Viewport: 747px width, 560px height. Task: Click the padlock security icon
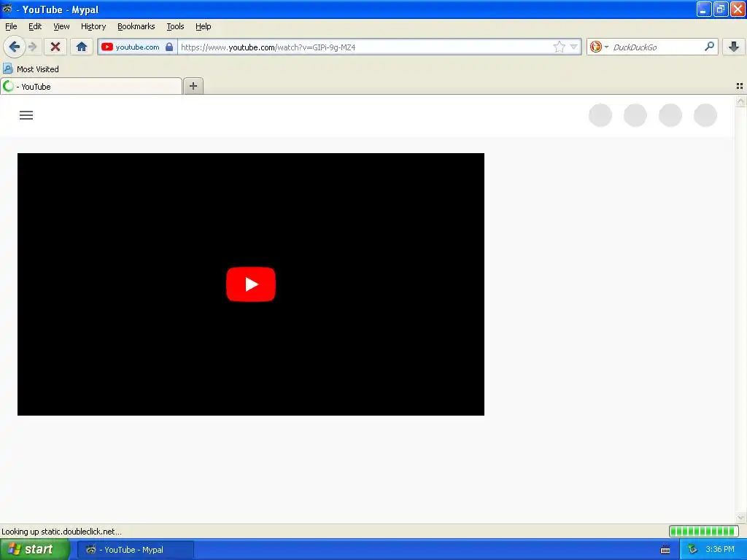(x=169, y=47)
